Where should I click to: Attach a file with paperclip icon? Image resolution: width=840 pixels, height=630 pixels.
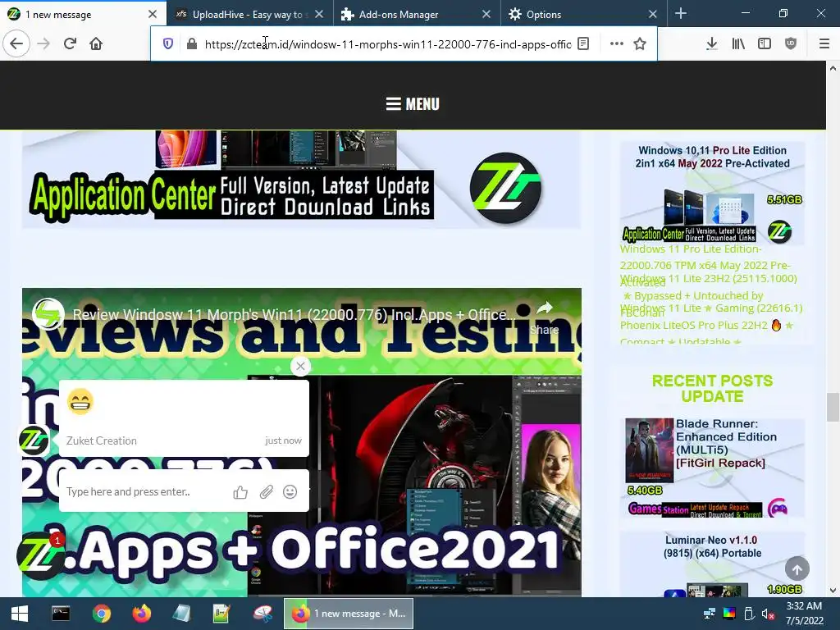[x=267, y=492]
